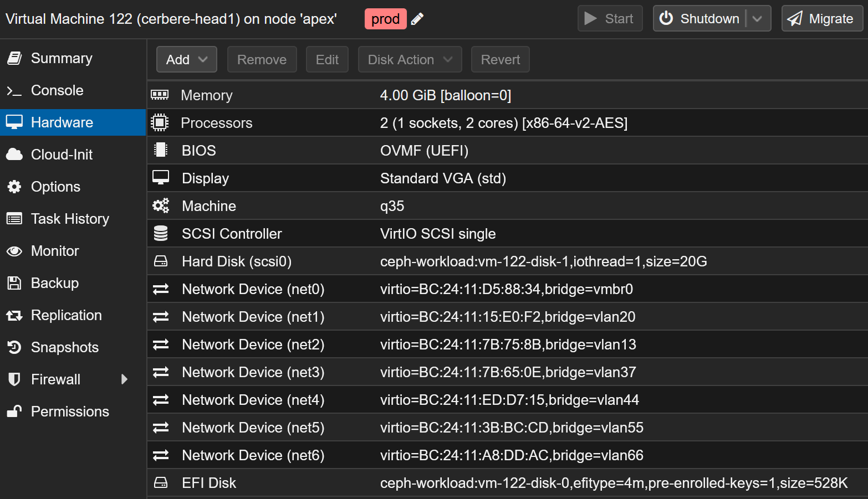Image resolution: width=868 pixels, height=499 pixels.
Task: Go to the Cloud-Init section
Action: point(62,155)
